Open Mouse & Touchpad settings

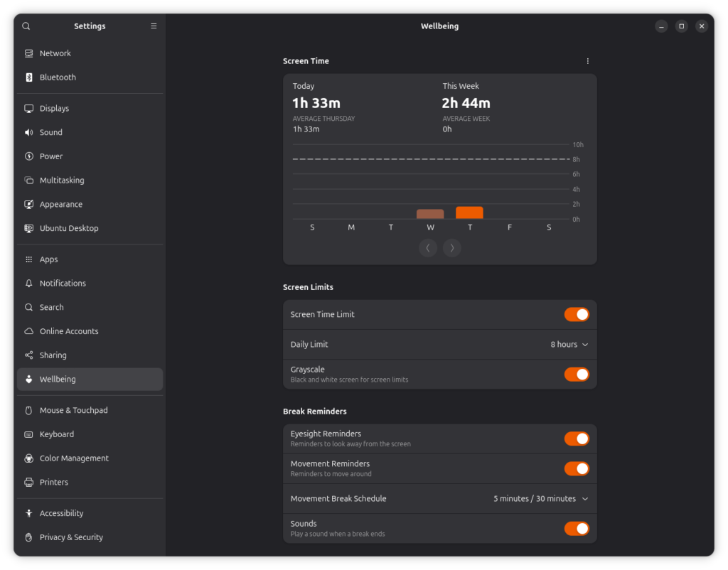tap(90, 410)
